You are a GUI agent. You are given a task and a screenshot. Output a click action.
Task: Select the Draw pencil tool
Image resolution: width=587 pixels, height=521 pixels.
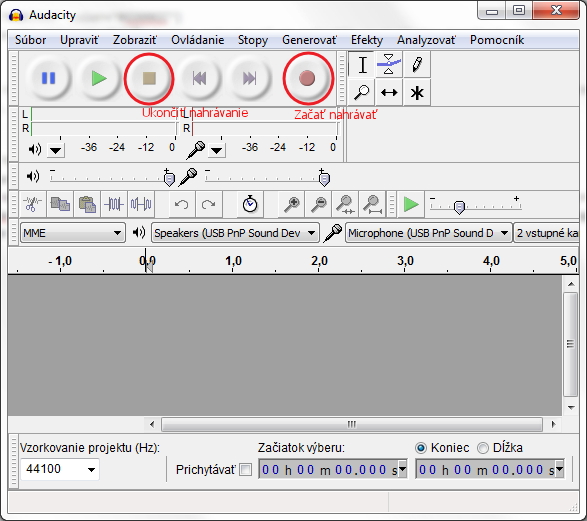[417, 65]
